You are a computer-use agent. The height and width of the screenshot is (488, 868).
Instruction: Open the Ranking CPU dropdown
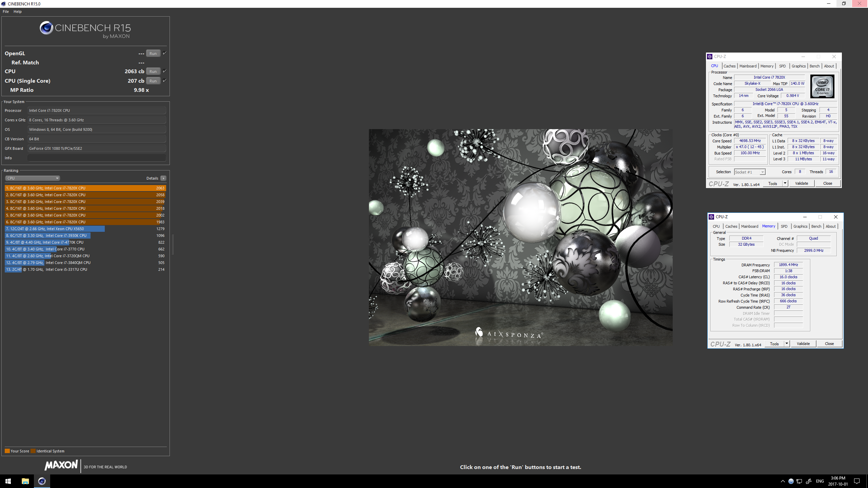[x=33, y=178]
